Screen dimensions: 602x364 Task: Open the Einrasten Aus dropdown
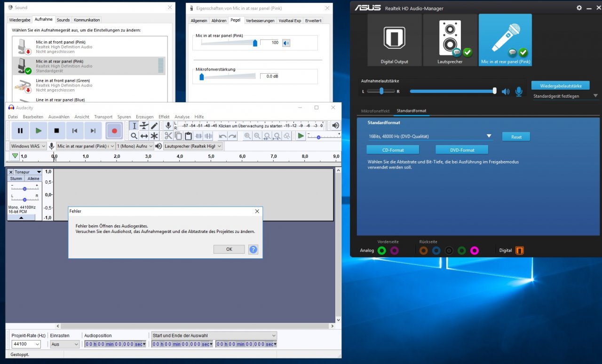[x=65, y=344]
